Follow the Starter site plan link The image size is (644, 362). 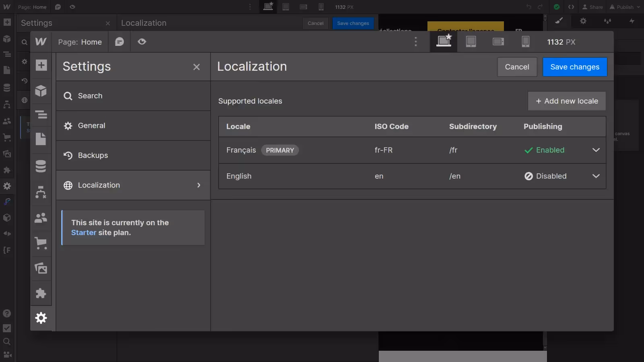coord(84,233)
